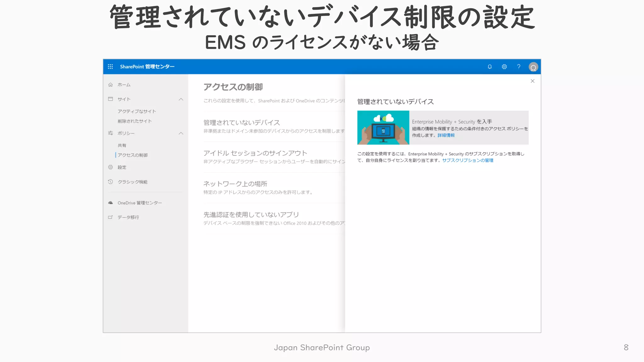The image size is (644, 362).
Task: Click the gear icon beside 設定
Action: pos(110,167)
